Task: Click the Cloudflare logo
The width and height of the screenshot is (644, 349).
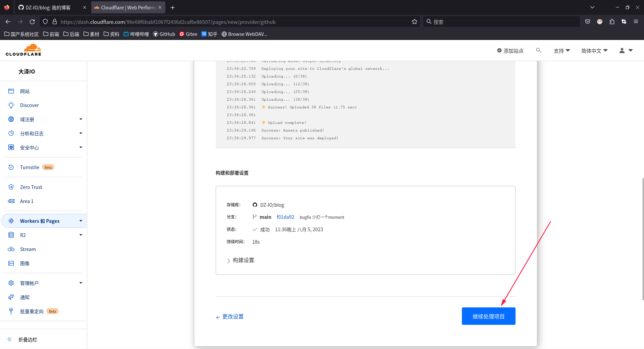Action: 23,50
